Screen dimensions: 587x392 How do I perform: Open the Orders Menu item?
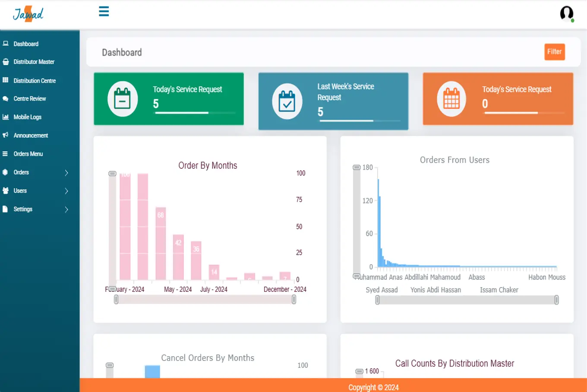click(x=28, y=154)
